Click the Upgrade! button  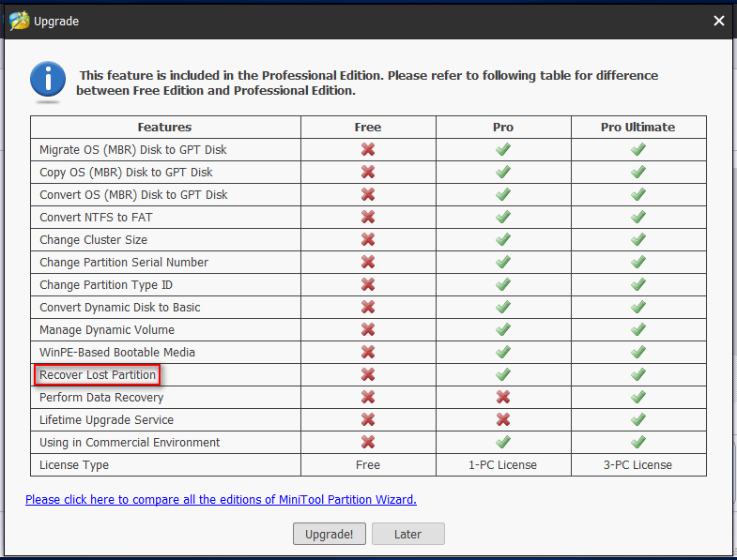coord(329,534)
